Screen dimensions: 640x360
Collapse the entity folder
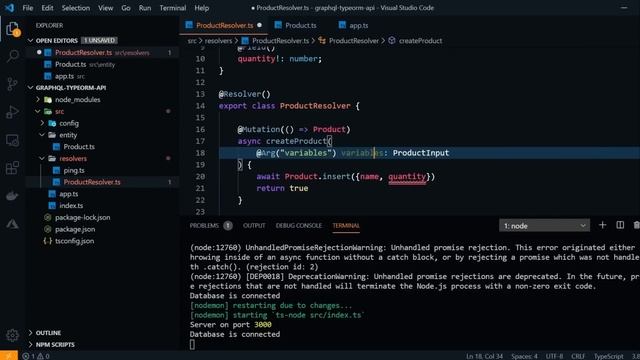click(42, 135)
